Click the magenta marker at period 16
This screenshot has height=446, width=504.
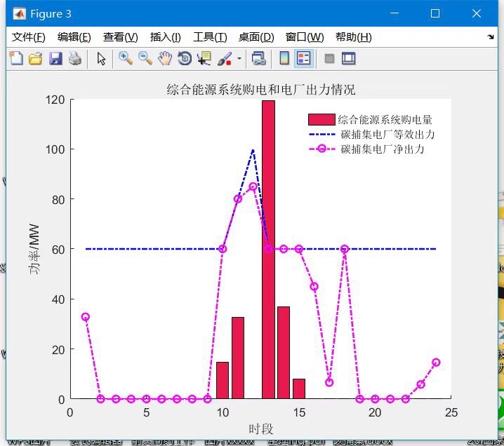tap(314, 286)
